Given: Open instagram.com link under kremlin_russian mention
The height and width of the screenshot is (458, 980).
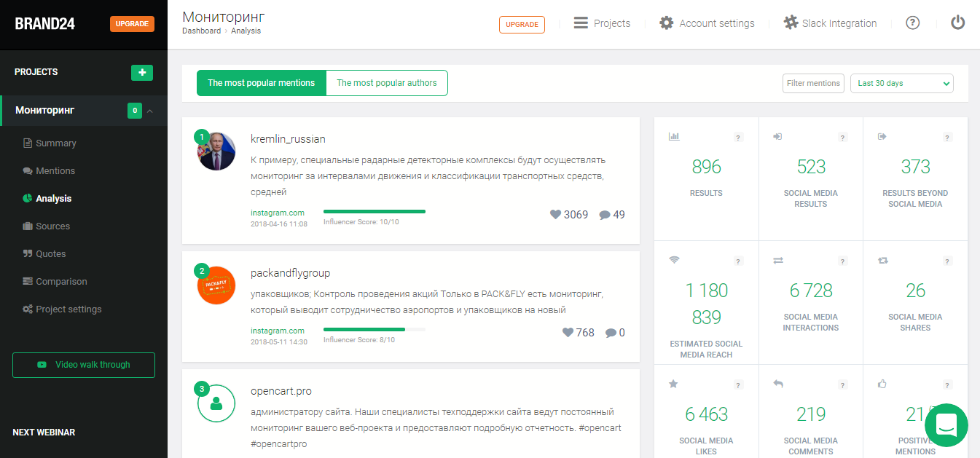Looking at the screenshot, I should 278,213.
